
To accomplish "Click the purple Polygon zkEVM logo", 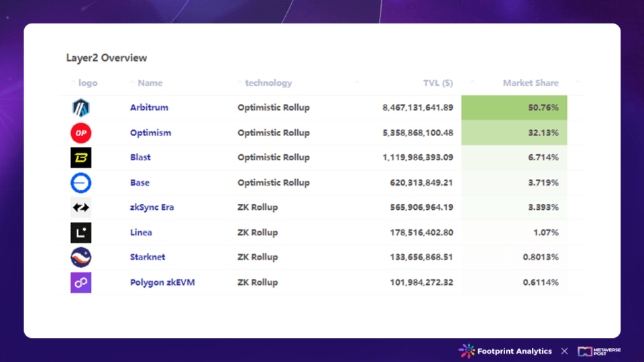I will [x=81, y=282].
